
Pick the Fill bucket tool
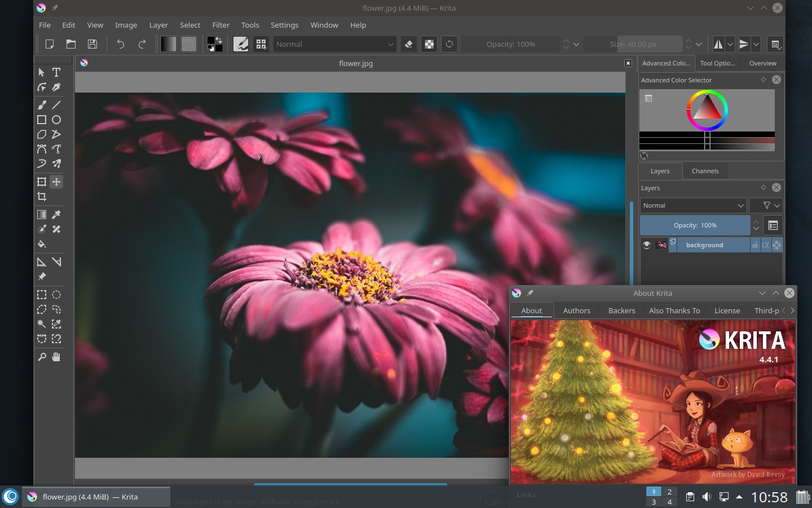(42, 244)
